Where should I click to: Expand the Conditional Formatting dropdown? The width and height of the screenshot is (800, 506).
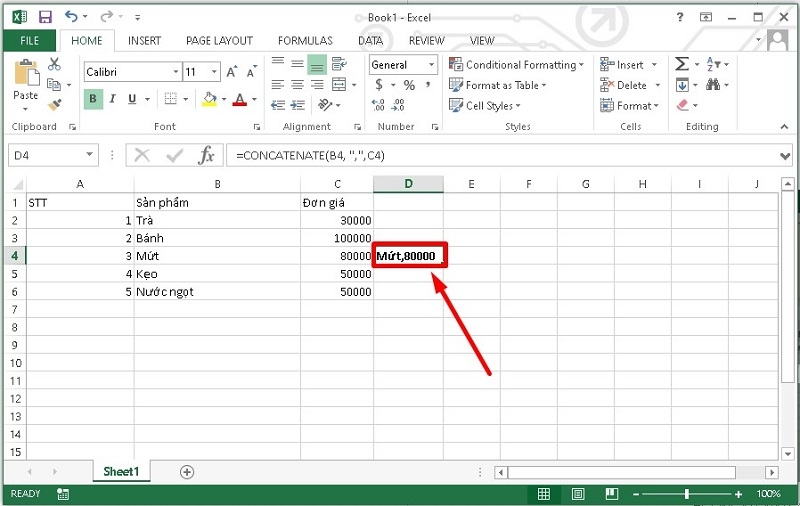click(520, 65)
